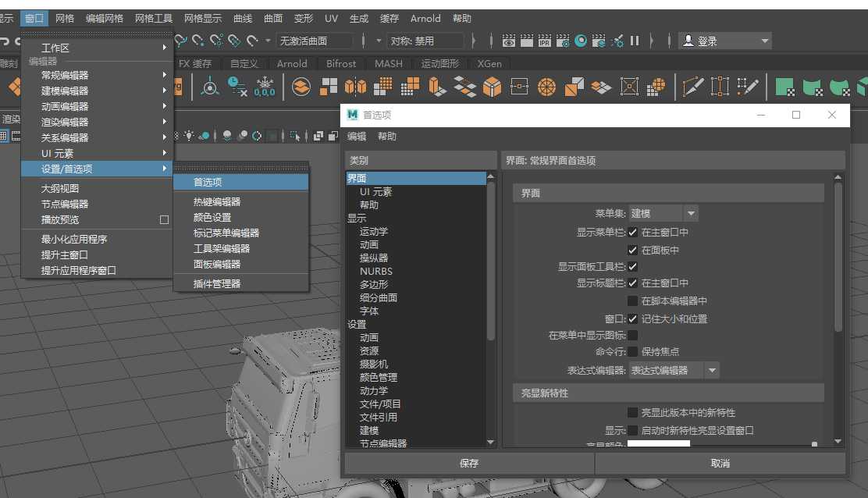Image resolution: width=868 pixels, height=498 pixels.
Task: Click Delete History clock icon
Action: [237, 87]
